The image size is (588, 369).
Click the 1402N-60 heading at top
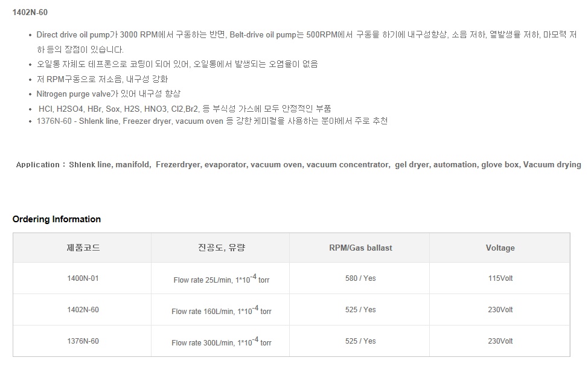coord(30,12)
